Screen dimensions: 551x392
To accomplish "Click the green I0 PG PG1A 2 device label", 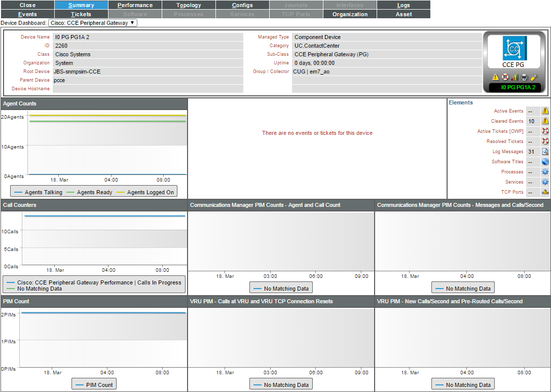I will 518,88.
